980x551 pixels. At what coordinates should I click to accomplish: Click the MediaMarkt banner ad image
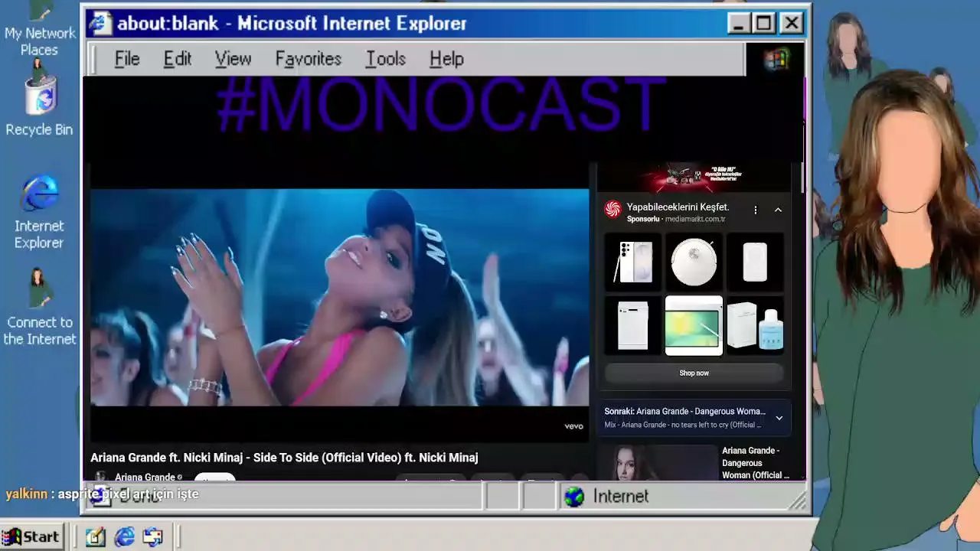click(x=694, y=177)
